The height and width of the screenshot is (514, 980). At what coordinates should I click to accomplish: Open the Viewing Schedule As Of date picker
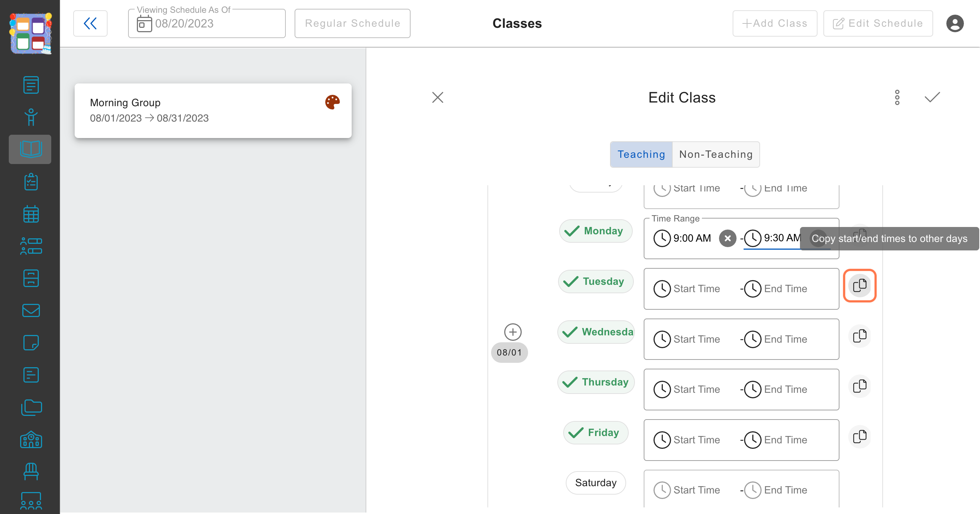[x=207, y=23]
